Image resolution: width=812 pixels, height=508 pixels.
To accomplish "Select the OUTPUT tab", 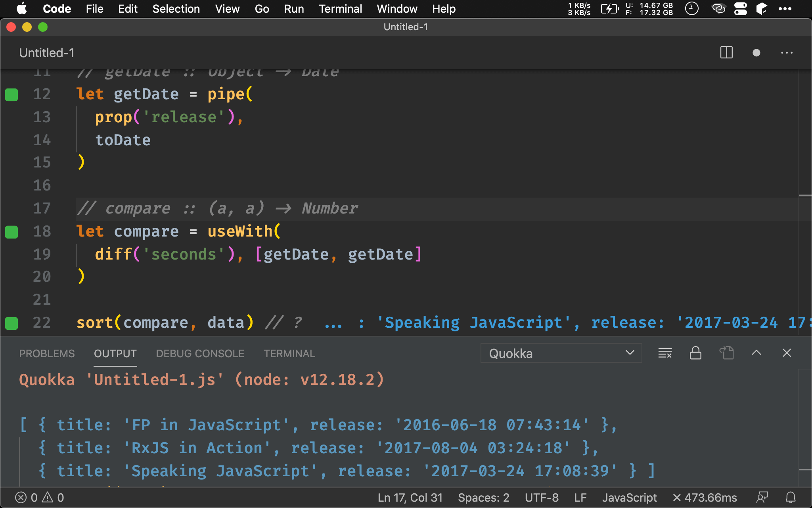I will click(x=115, y=354).
